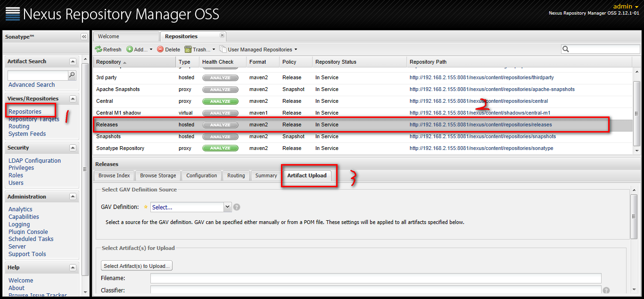Open the About link under Help
The width and height of the screenshot is (644, 299).
(x=17, y=288)
